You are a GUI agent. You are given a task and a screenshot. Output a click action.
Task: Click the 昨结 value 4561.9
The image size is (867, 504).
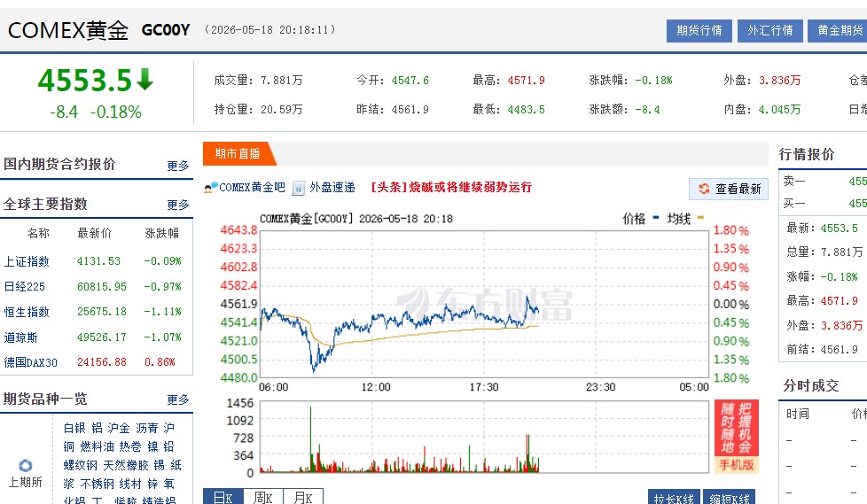tap(410, 110)
